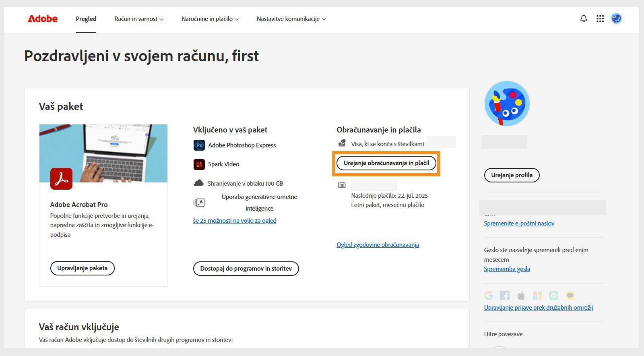Click the Acrobat Pro laptop image
Screen dimensions: 644x356
click(x=103, y=153)
